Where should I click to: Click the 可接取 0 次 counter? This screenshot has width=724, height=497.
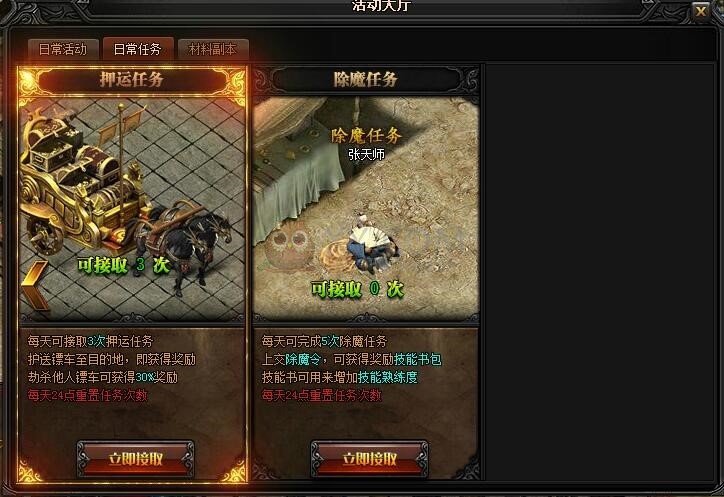357,290
